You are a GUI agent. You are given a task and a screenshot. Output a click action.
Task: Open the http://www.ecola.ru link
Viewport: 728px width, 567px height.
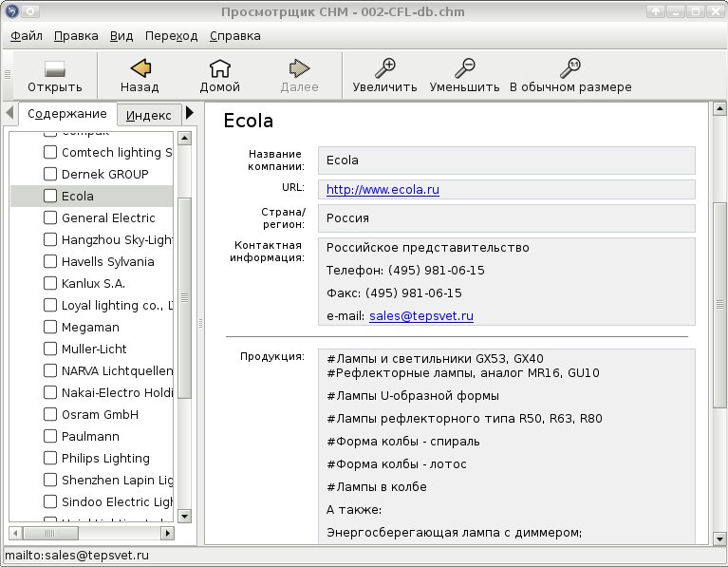[383, 190]
